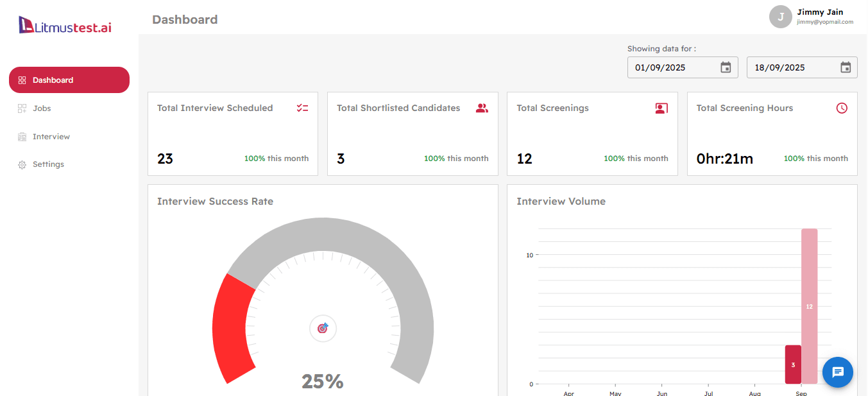The height and width of the screenshot is (396, 868).
Task: Click the screening badge icon on Total Screenings
Action: (661, 108)
